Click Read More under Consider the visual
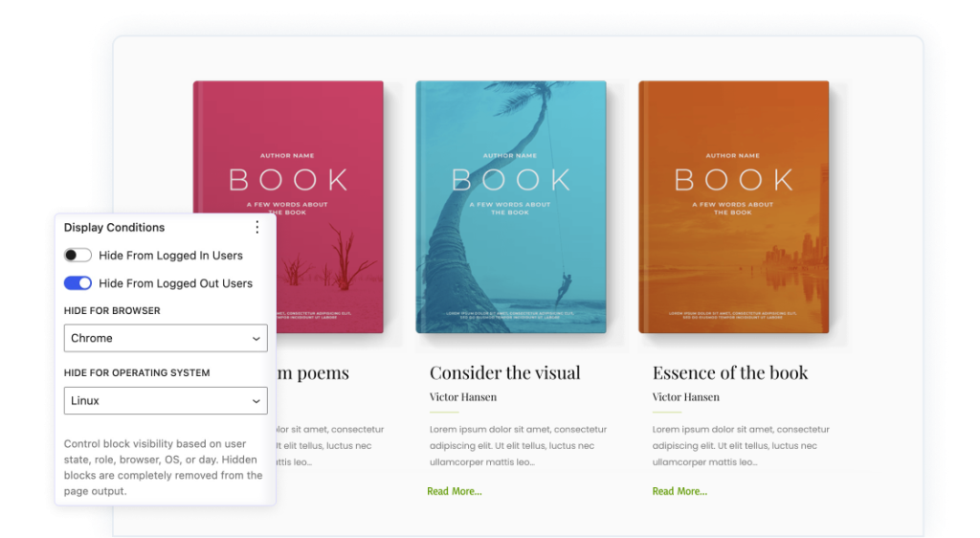 (455, 491)
